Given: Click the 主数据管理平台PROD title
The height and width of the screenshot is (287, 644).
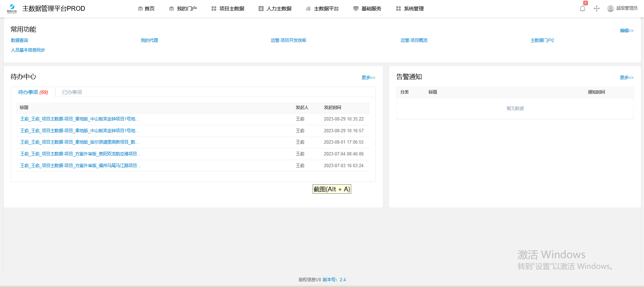Looking at the screenshot, I should coord(54,8).
